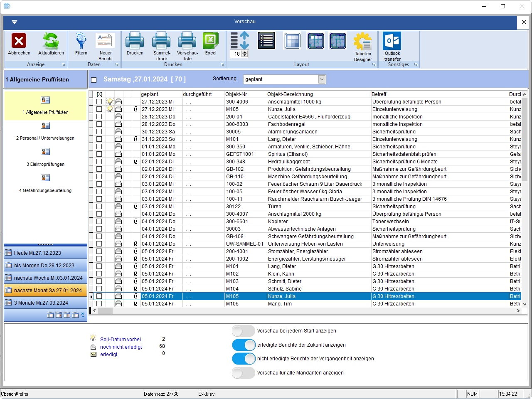Expand the Drucken group dialog launcher
This screenshot has height=399, width=532.
pos(222,65)
